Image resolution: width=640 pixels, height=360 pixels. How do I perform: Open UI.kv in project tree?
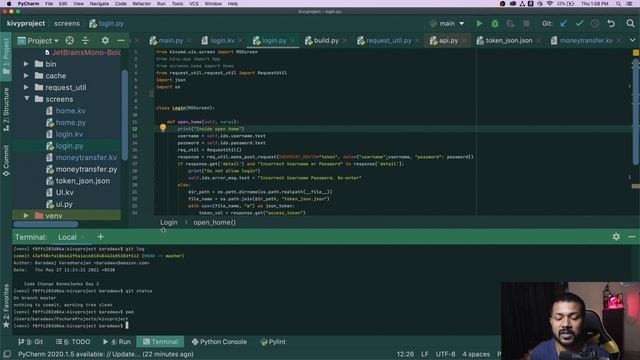[64, 192]
